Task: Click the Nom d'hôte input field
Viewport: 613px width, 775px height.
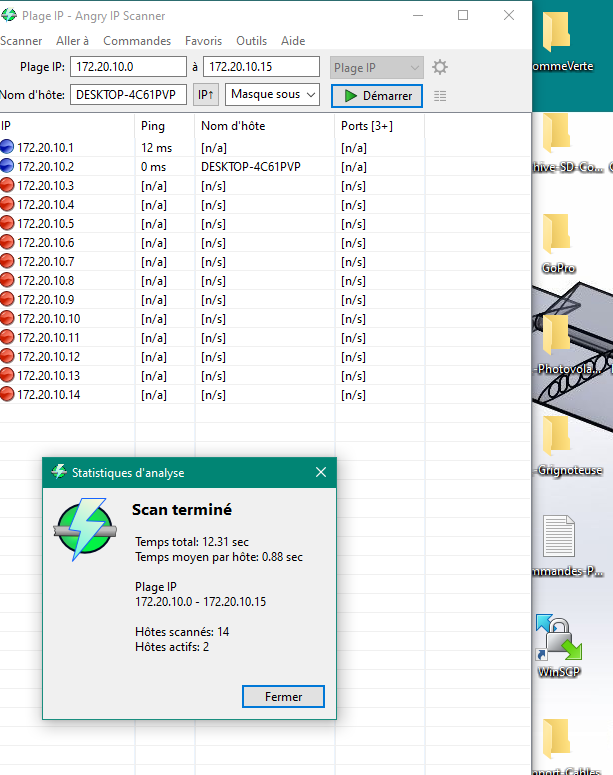Action: pos(128,94)
